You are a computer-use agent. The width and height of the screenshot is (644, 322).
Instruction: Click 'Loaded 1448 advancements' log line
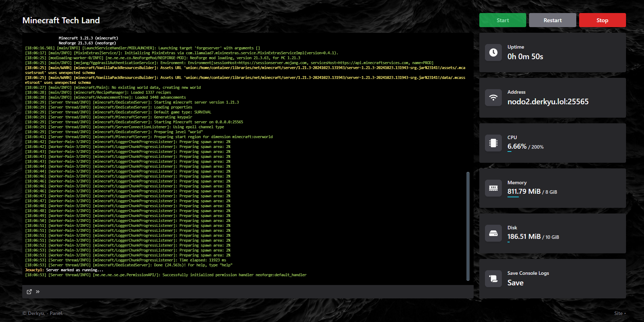[105, 97]
